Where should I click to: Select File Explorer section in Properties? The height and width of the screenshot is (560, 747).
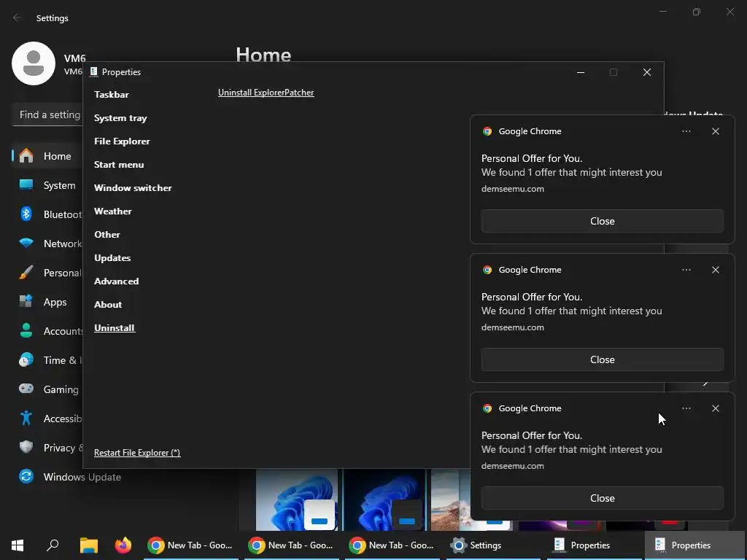coord(122,141)
